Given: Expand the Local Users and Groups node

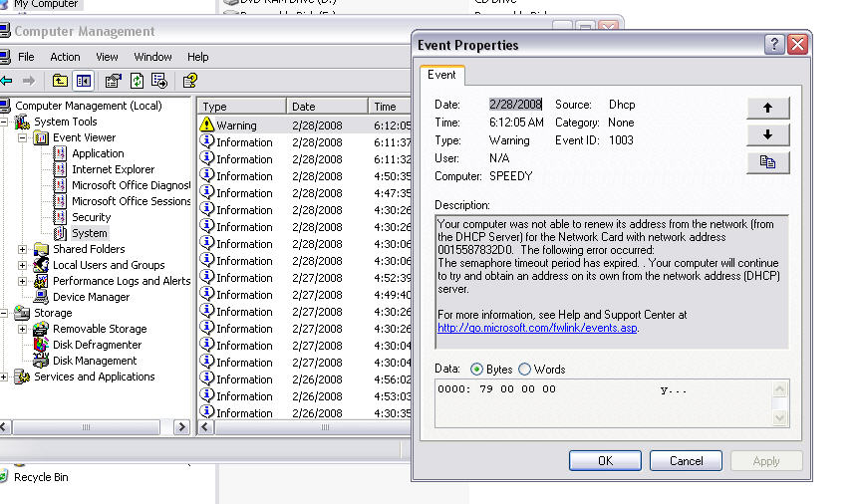Looking at the screenshot, I should tap(23, 265).
